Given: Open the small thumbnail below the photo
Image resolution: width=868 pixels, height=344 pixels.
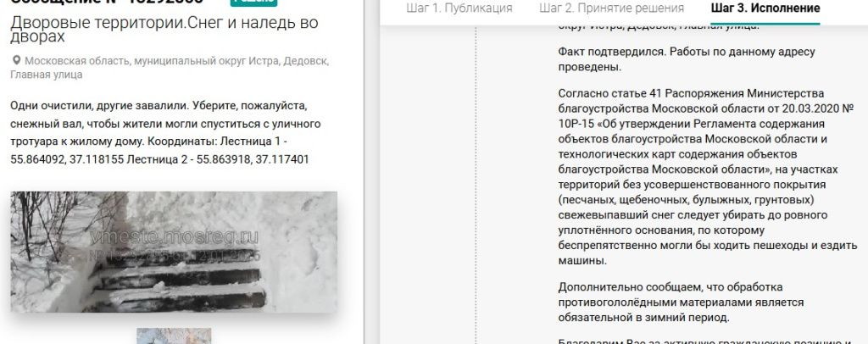Looking at the screenshot, I should (x=174, y=336).
